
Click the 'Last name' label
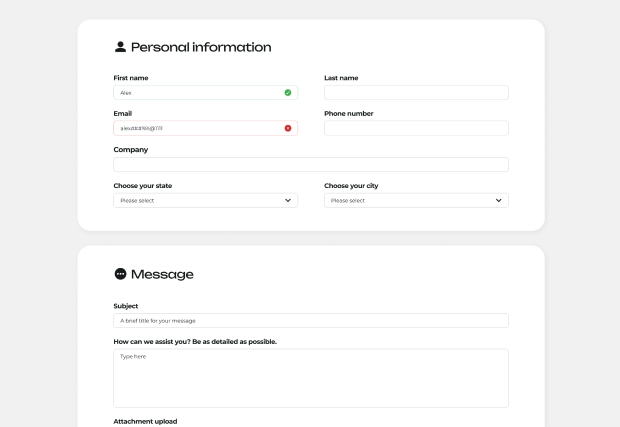click(341, 78)
